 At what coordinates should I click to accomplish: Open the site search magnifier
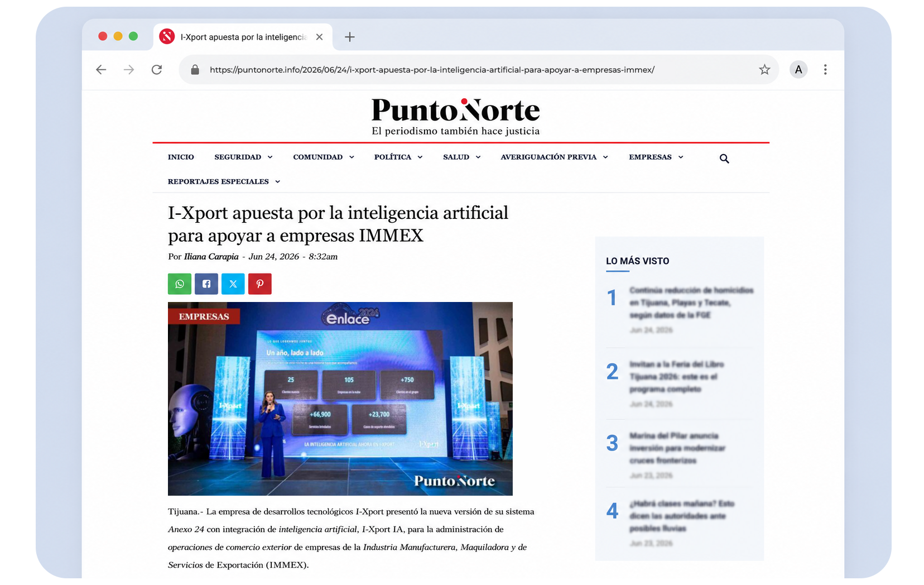pyautogui.click(x=724, y=159)
